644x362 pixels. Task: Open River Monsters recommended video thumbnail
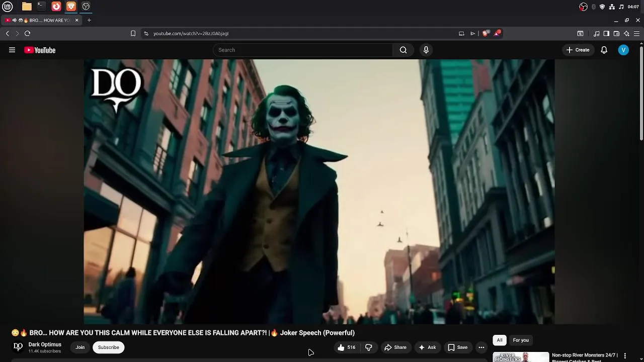521,357
